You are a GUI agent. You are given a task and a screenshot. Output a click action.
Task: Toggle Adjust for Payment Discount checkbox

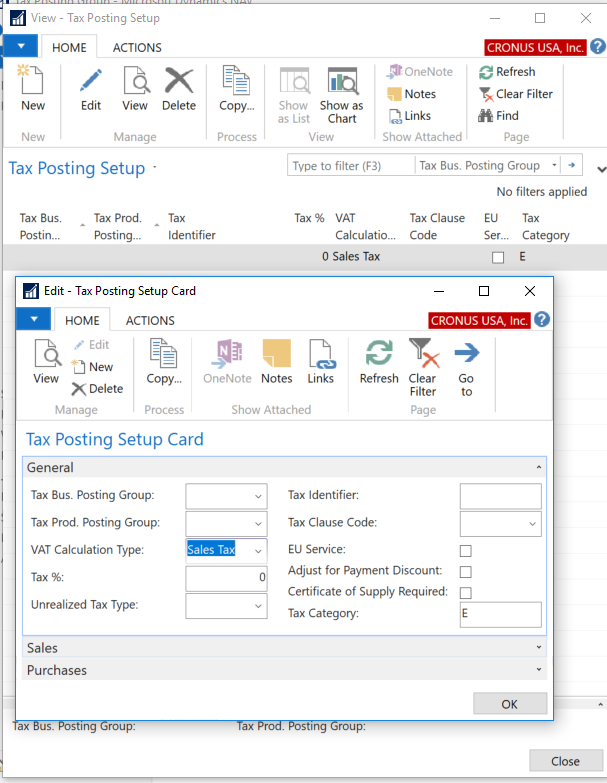coord(465,571)
